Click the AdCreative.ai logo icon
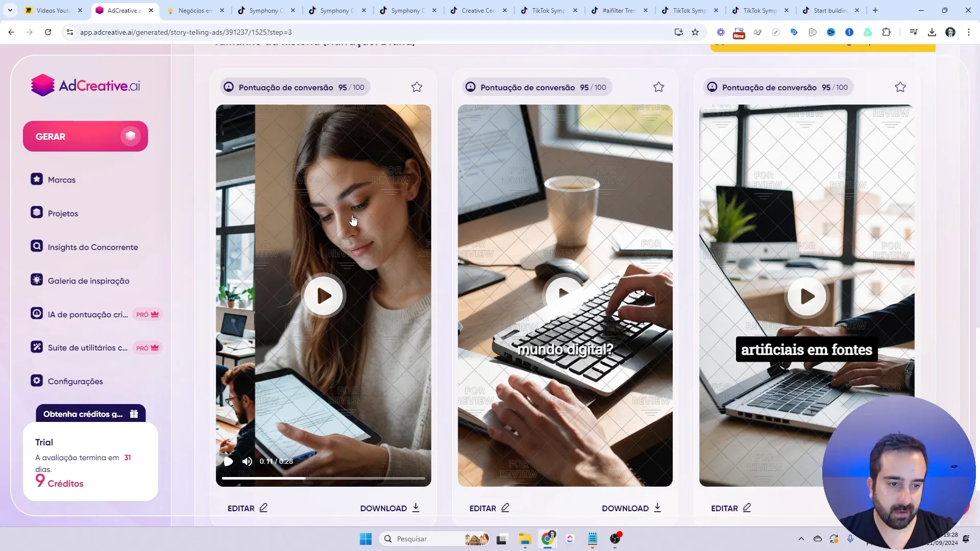Screen dimensions: 980x551 [x=42, y=85]
